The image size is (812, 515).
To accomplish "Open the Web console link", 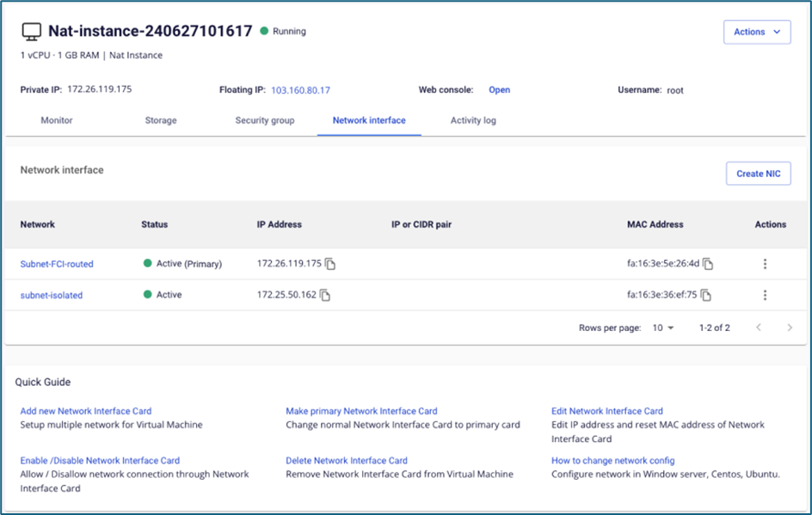I will pyautogui.click(x=499, y=89).
